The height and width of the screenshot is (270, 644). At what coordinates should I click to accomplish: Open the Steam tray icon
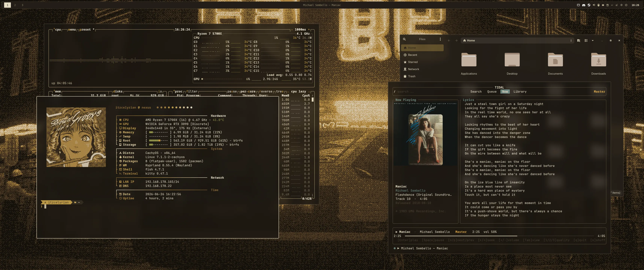[589, 5]
